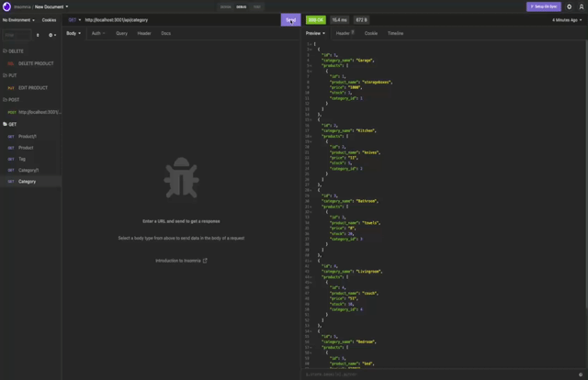Click the Send button
The height and width of the screenshot is (380, 588).
tap(290, 20)
